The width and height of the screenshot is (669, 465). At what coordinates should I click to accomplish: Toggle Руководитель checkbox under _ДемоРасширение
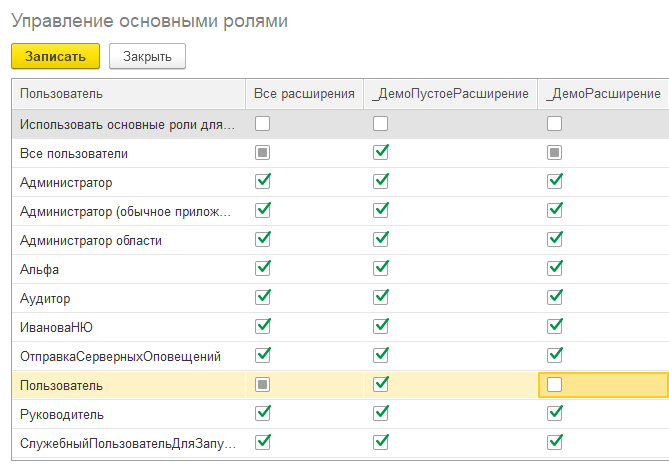click(x=554, y=413)
